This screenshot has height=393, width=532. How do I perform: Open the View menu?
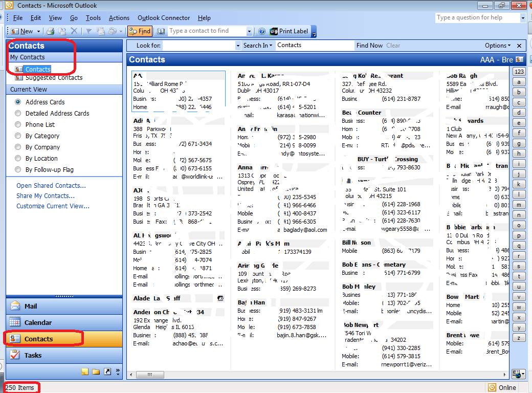coord(55,18)
